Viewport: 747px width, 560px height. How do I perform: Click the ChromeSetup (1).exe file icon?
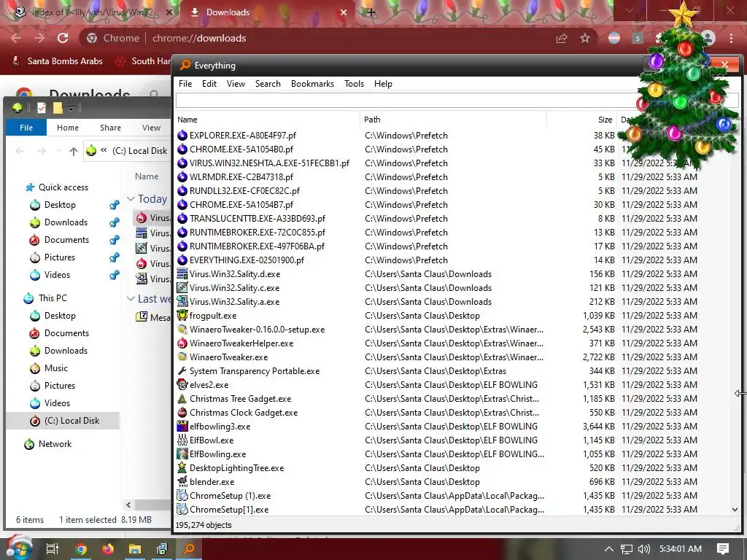tap(182, 495)
